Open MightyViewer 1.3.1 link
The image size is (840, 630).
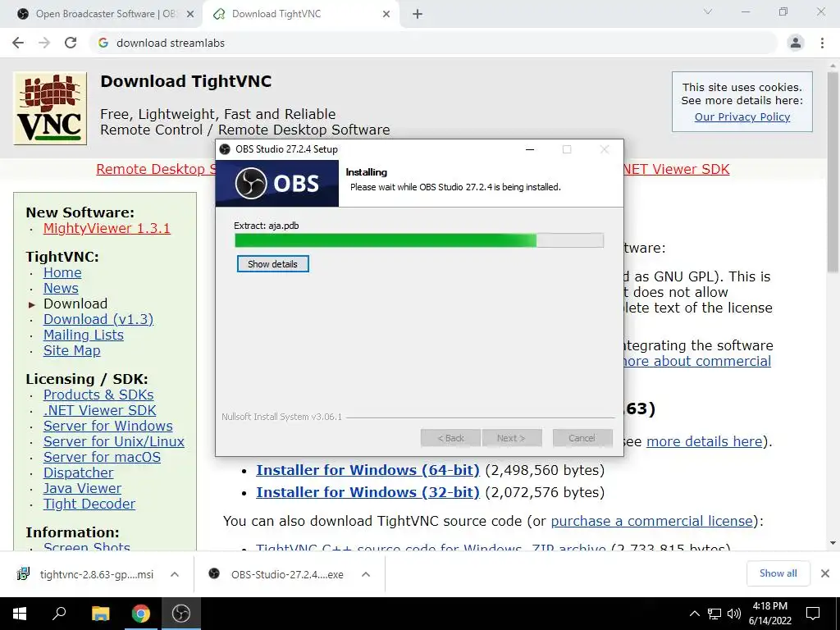pyautogui.click(x=107, y=228)
